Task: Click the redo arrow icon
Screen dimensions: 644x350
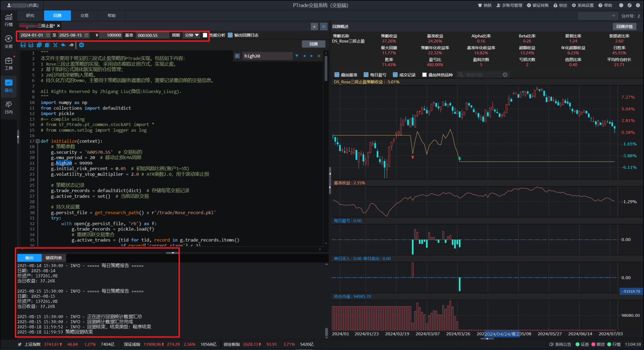Action: tap(71, 45)
